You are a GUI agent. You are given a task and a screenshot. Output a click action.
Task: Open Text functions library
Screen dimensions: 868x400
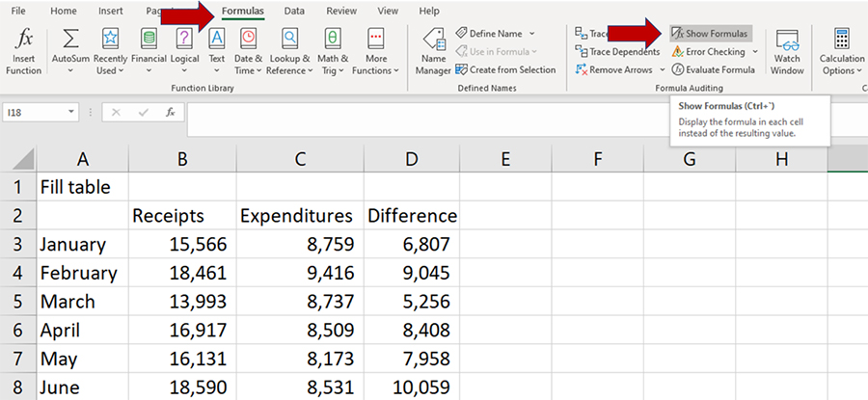217,51
